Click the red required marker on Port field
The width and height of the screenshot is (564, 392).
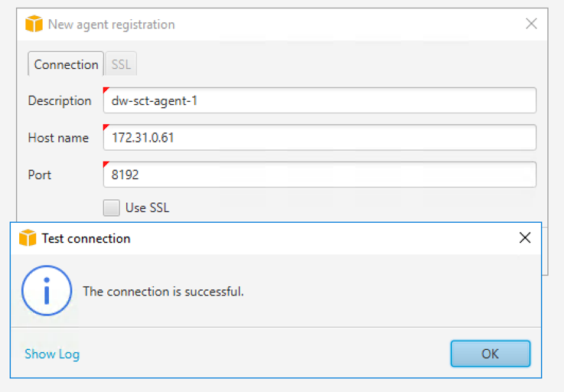(106, 164)
